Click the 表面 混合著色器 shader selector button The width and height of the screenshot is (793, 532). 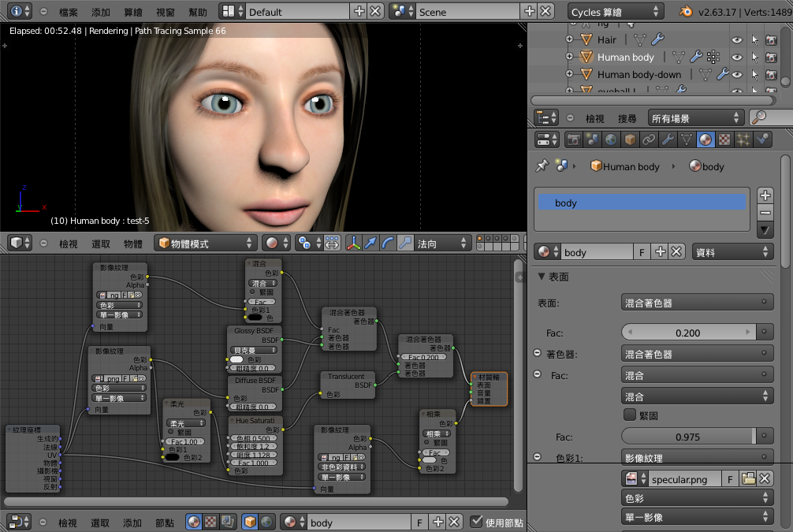click(698, 303)
